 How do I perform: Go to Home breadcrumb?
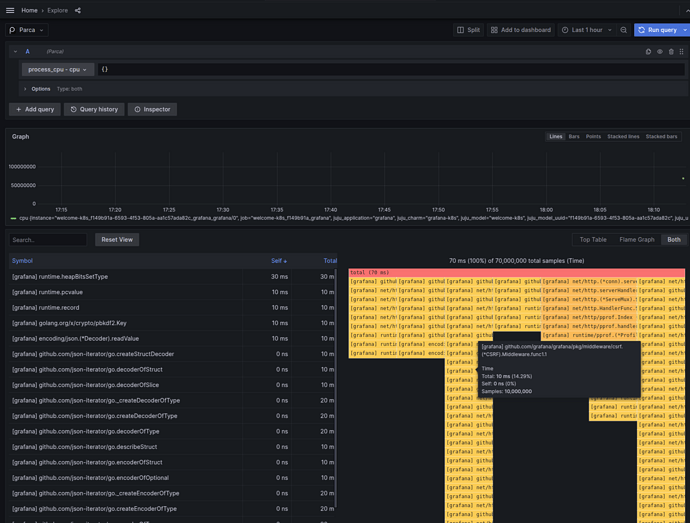[29, 10]
